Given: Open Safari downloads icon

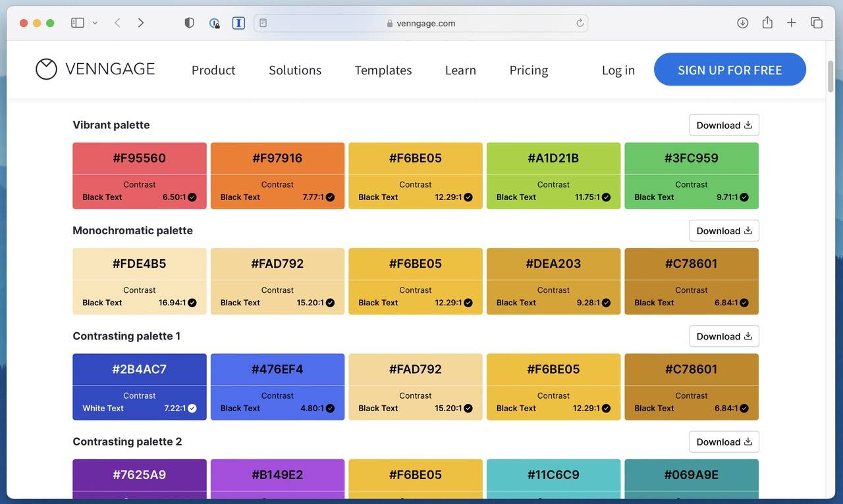Looking at the screenshot, I should [742, 23].
